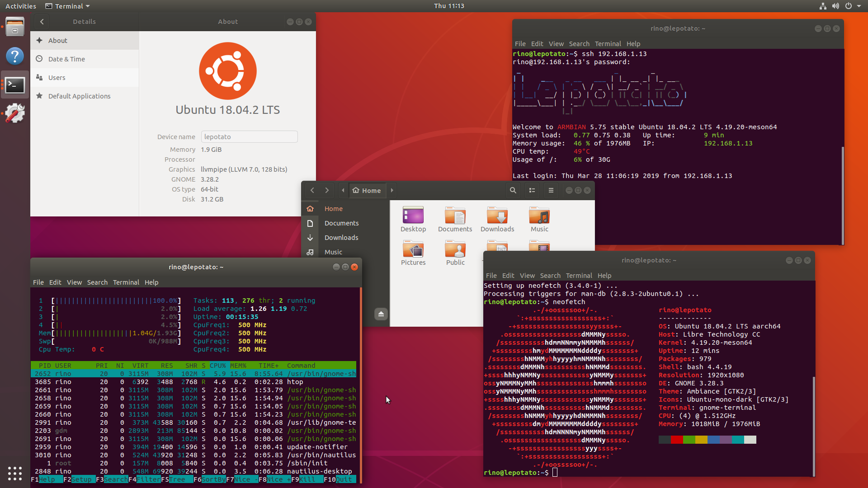
Task: Click F9 Kill in htop footer
Action: pos(307,479)
